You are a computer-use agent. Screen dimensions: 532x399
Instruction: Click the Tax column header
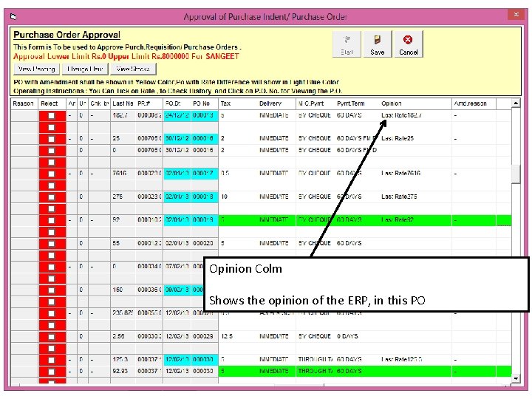tap(237, 103)
